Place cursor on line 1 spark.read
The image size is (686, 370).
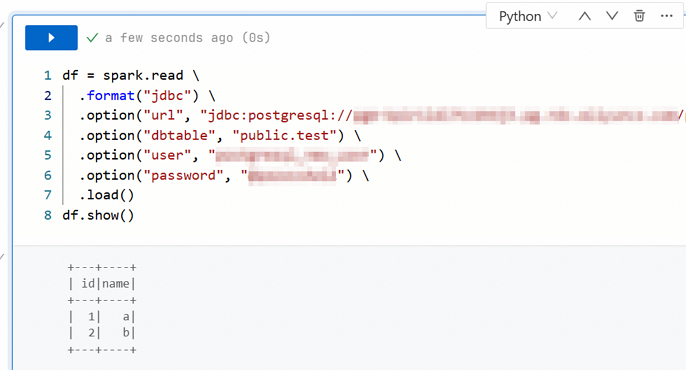pos(143,75)
